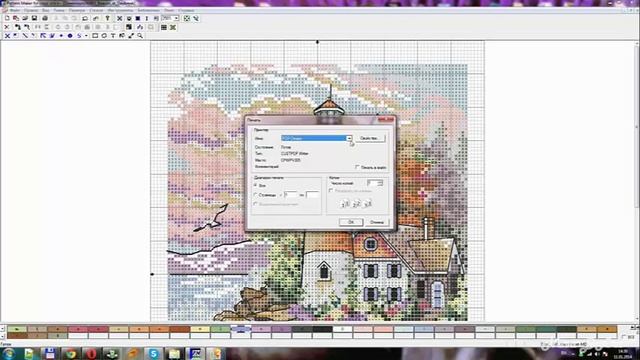Open the printer name dropdown
This screenshot has height=360, width=640.
coord(349,138)
